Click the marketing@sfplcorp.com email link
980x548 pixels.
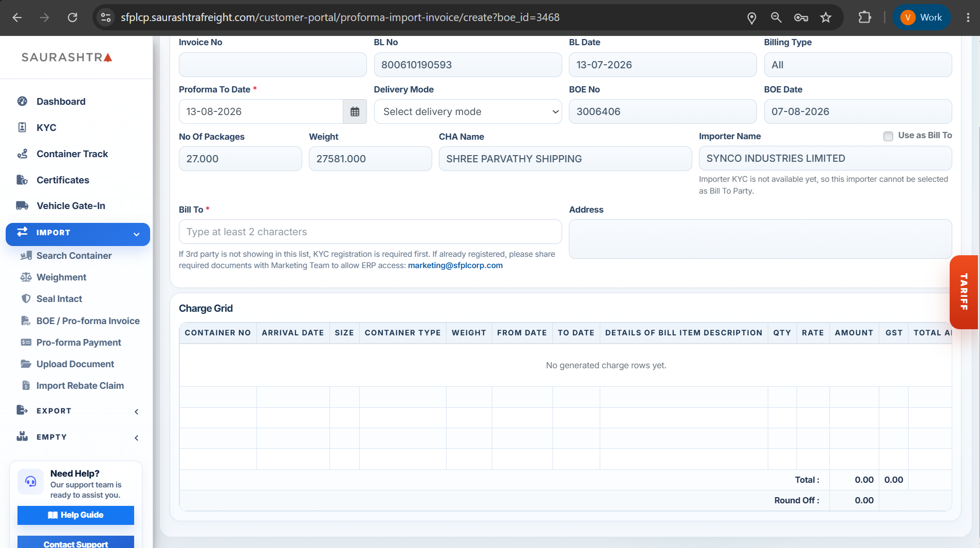click(x=455, y=266)
